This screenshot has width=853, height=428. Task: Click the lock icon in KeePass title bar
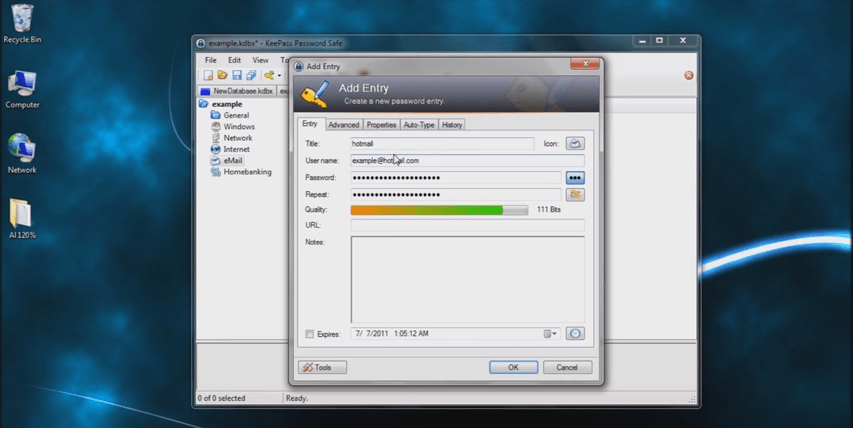[x=201, y=43]
